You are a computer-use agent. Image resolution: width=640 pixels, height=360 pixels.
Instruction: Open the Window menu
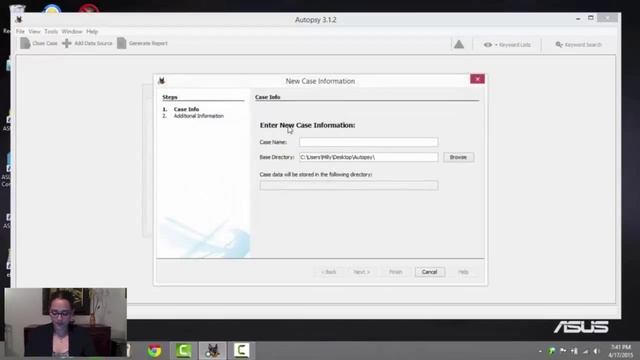(72, 31)
